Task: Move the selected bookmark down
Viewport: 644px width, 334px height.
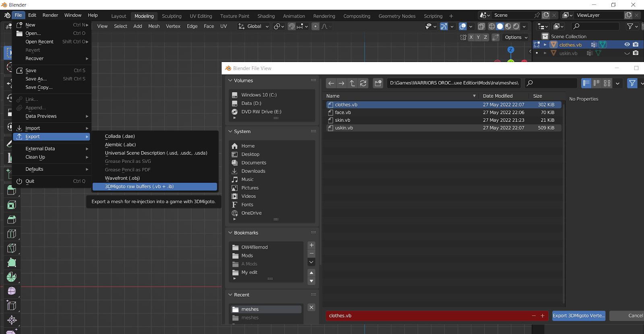Action: click(312, 281)
